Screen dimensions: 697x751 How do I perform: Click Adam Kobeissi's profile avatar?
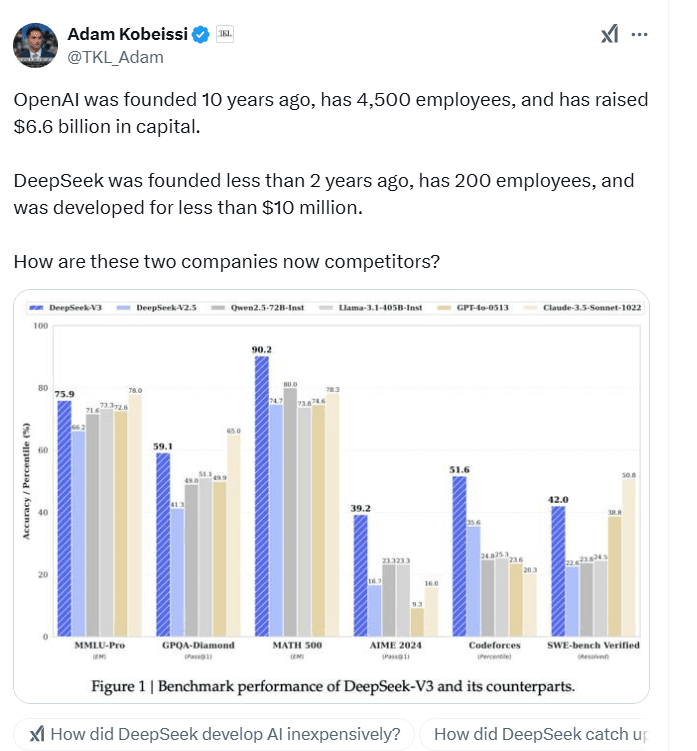(x=35, y=44)
